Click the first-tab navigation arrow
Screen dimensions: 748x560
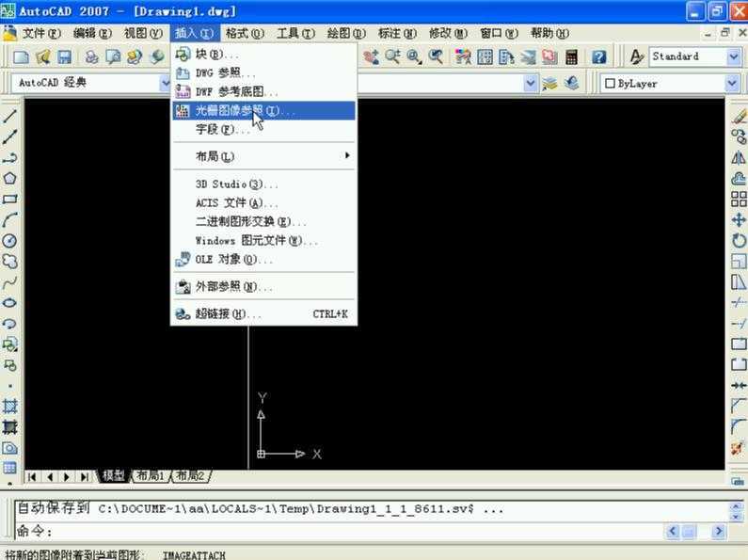[x=32, y=476]
